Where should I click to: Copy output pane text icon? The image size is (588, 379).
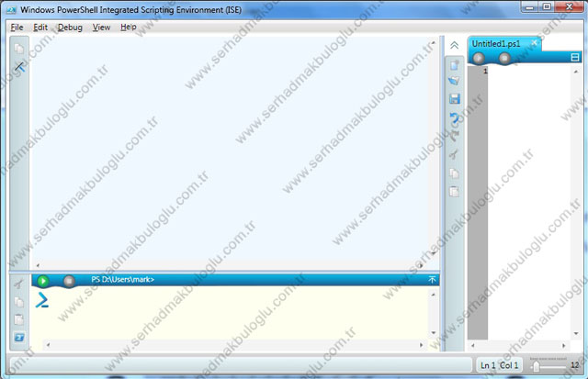(x=18, y=49)
